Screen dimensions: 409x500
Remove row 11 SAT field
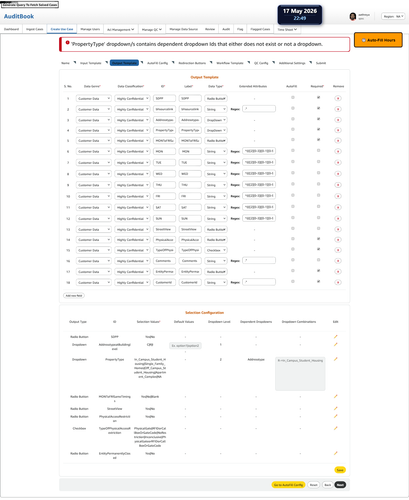(x=338, y=207)
